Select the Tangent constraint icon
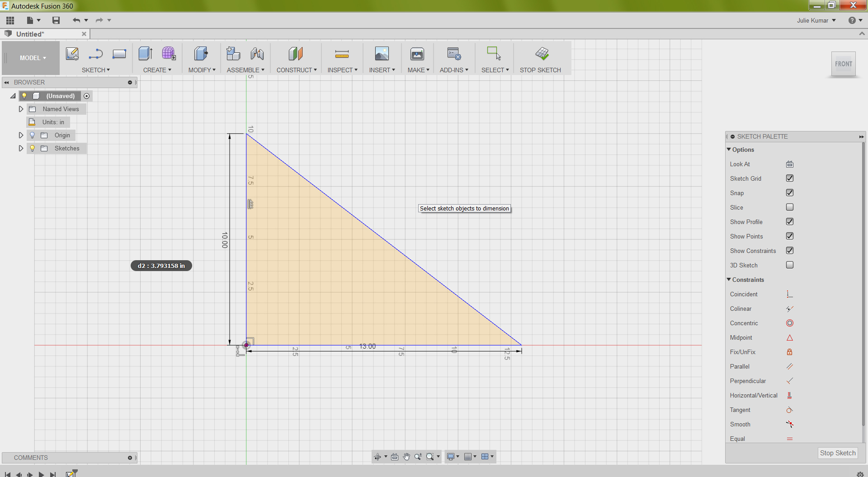The width and height of the screenshot is (868, 477). tap(790, 410)
